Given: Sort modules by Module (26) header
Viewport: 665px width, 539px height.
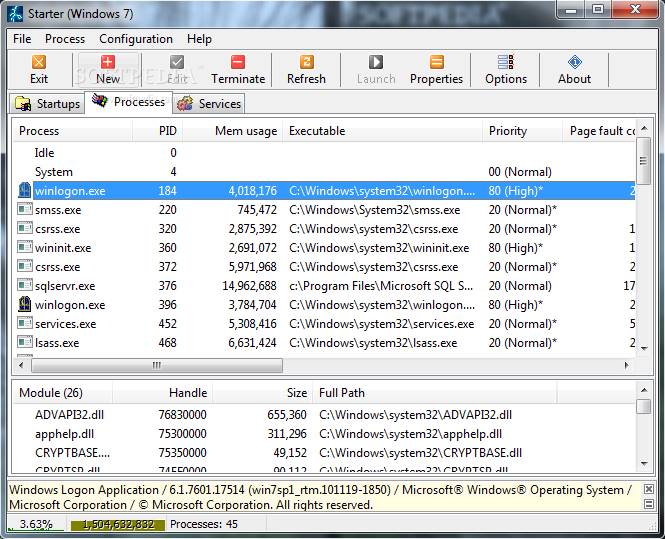Looking at the screenshot, I should point(62,393).
